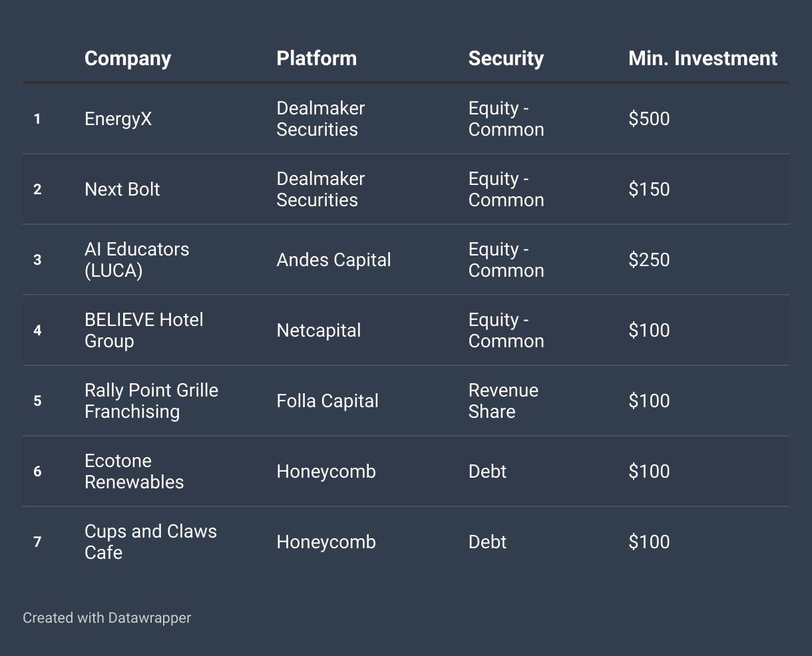Screen dimensions: 812x656
Task: Click the $150 minimum investment value
Action: (x=649, y=190)
